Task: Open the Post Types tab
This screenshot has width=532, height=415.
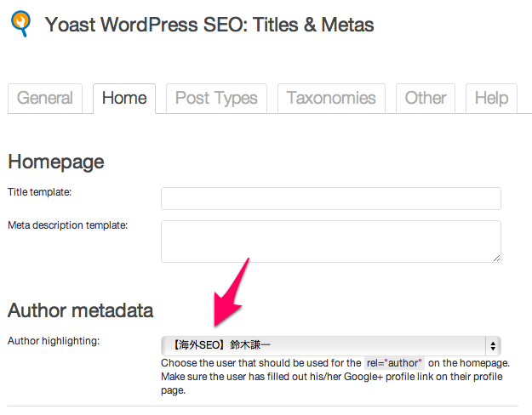Action: [x=216, y=99]
